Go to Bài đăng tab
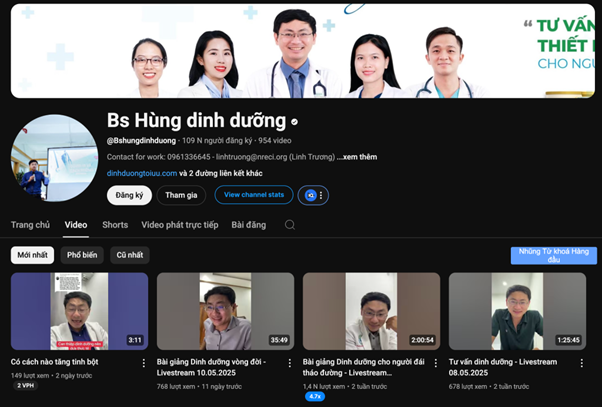Image resolution: width=602 pixels, height=407 pixels. pos(248,225)
